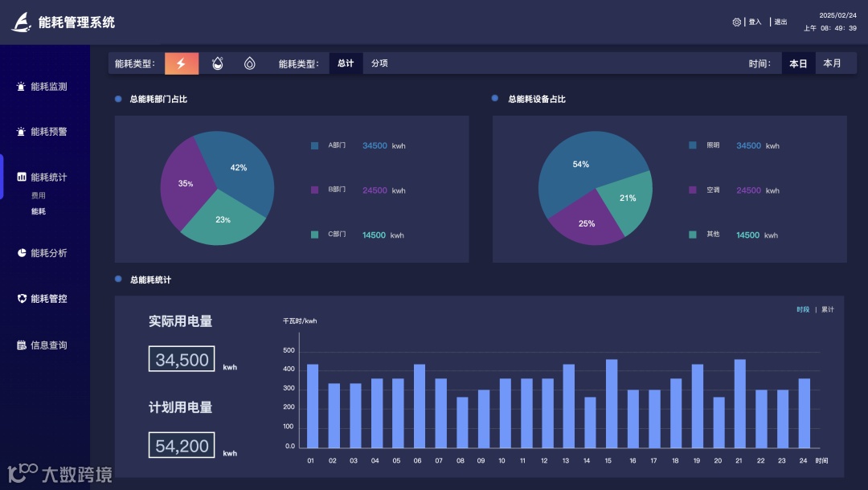Click the bar for hour 15
Image resolution: width=868 pixels, height=490 pixels.
click(x=612, y=404)
